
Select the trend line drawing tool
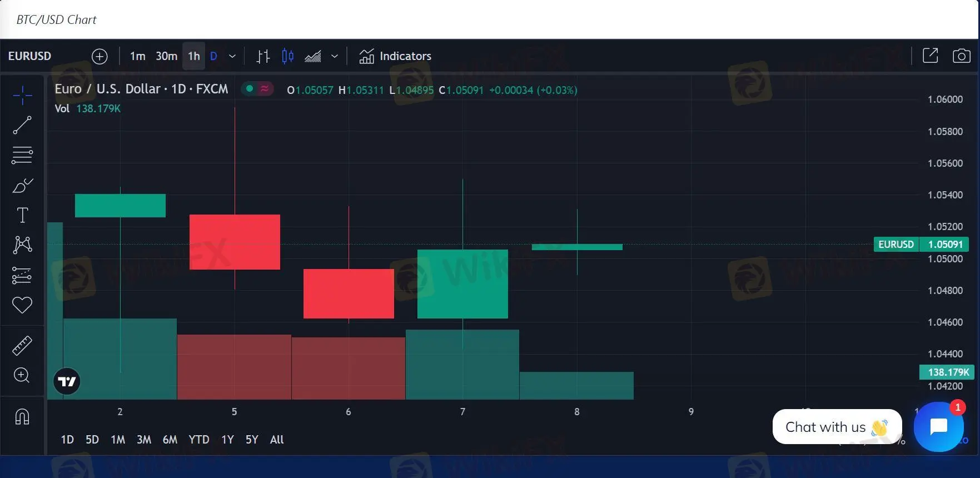pyautogui.click(x=22, y=125)
